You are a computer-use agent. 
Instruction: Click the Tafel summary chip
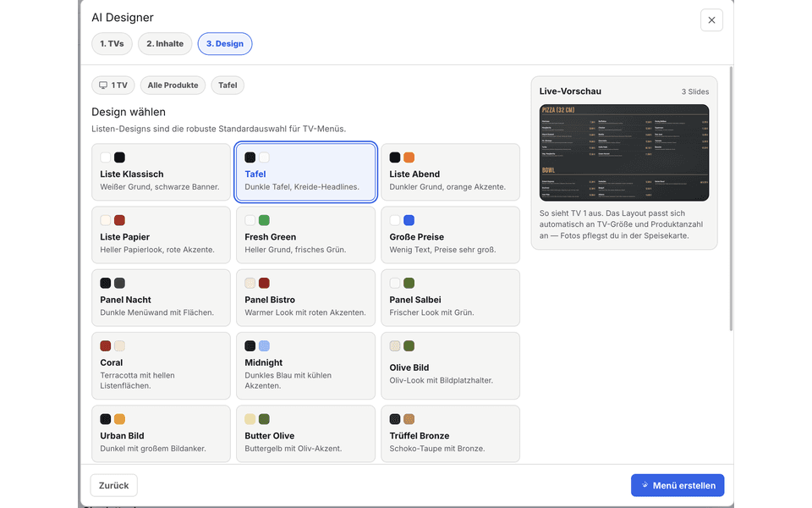[228, 85]
